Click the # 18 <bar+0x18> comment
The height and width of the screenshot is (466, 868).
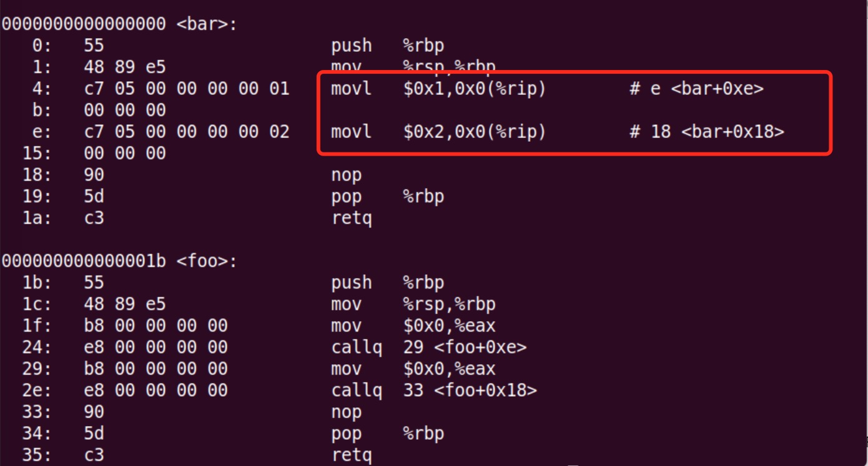tap(707, 132)
